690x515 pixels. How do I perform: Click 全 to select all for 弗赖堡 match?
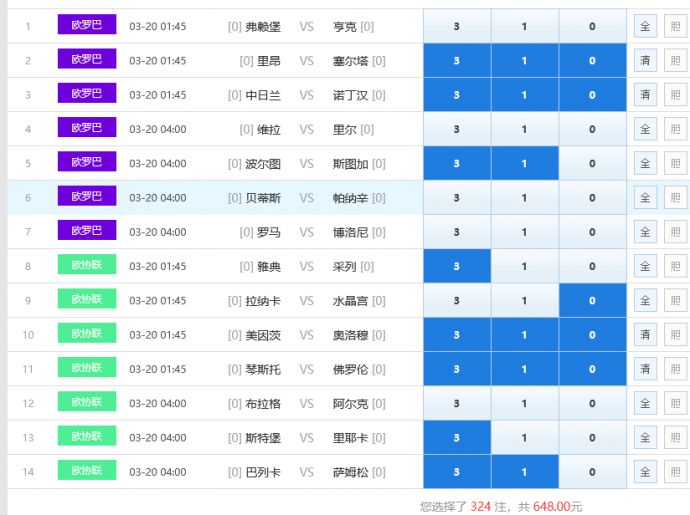(x=645, y=26)
